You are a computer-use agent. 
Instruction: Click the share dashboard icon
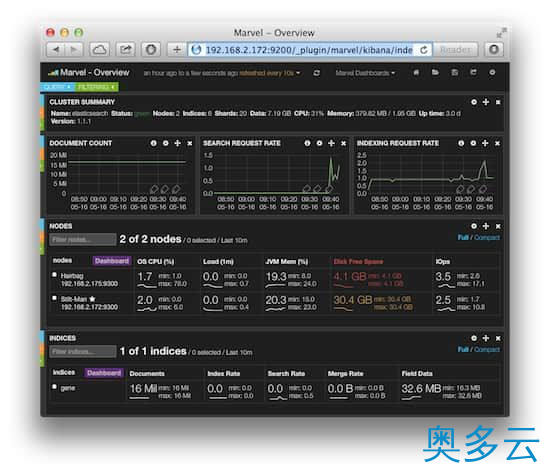tap(474, 72)
